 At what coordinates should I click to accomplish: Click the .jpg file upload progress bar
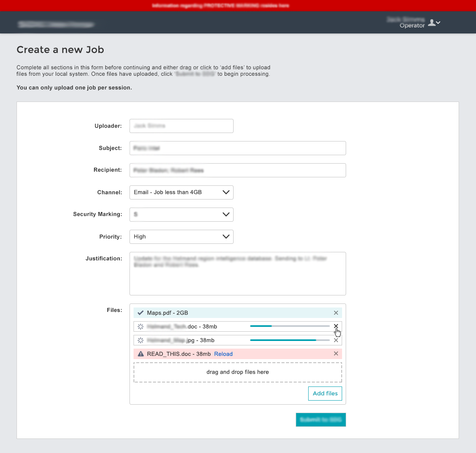pyautogui.click(x=290, y=340)
